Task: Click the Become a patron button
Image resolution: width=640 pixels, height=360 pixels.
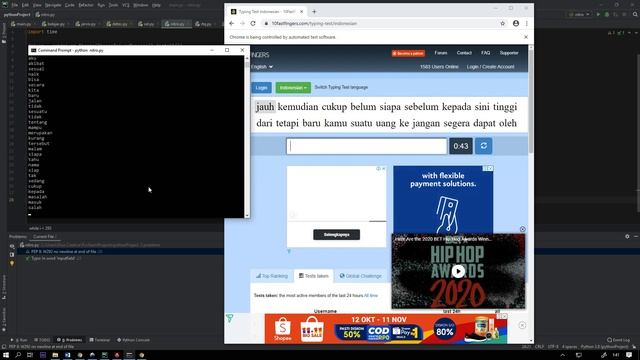Action: pyautogui.click(x=408, y=53)
